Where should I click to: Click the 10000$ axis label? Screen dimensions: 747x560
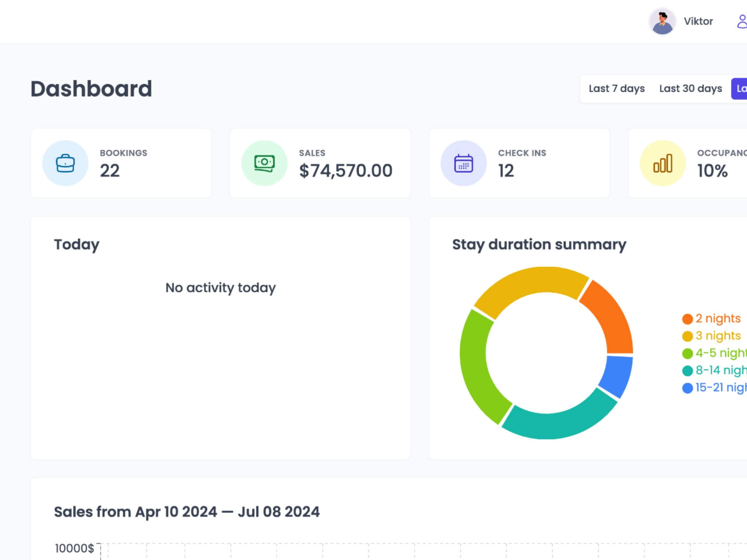(74, 548)
